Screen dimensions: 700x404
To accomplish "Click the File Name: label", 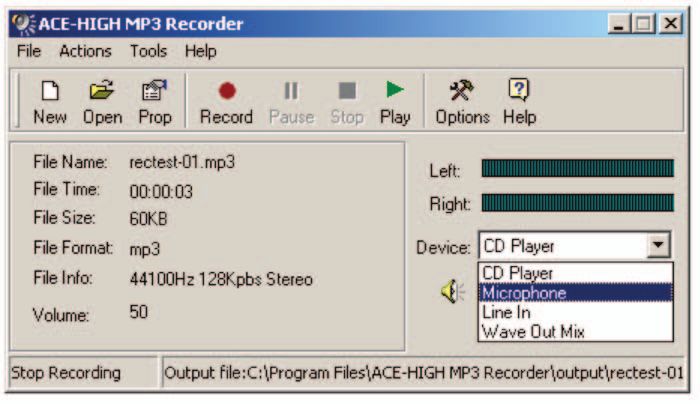I will click(70, 162).
